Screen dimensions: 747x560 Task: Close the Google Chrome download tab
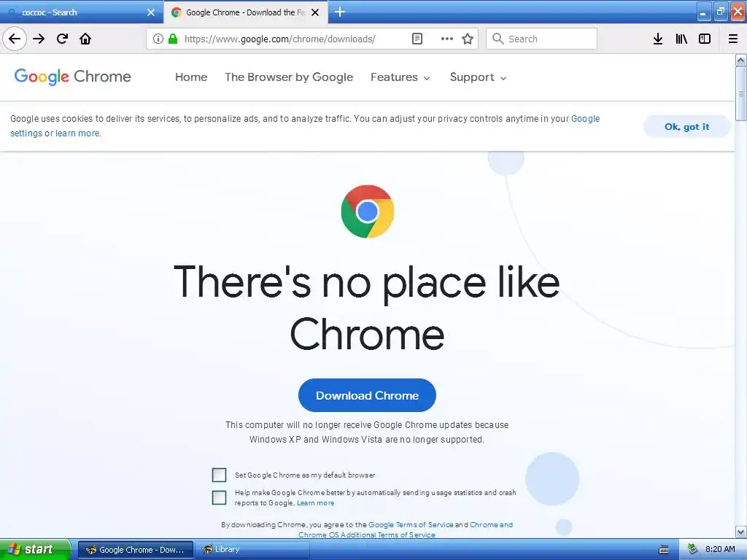(x=315, y=12)
